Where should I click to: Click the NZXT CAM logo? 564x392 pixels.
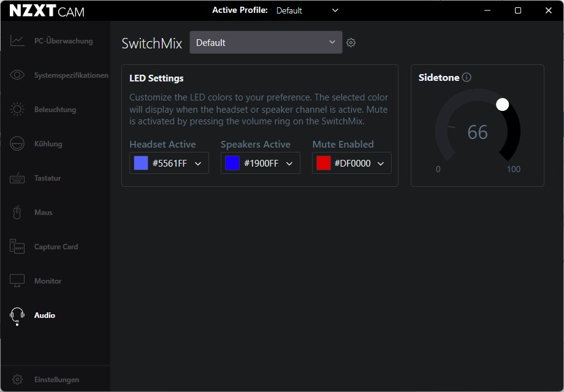pos(47,11)
